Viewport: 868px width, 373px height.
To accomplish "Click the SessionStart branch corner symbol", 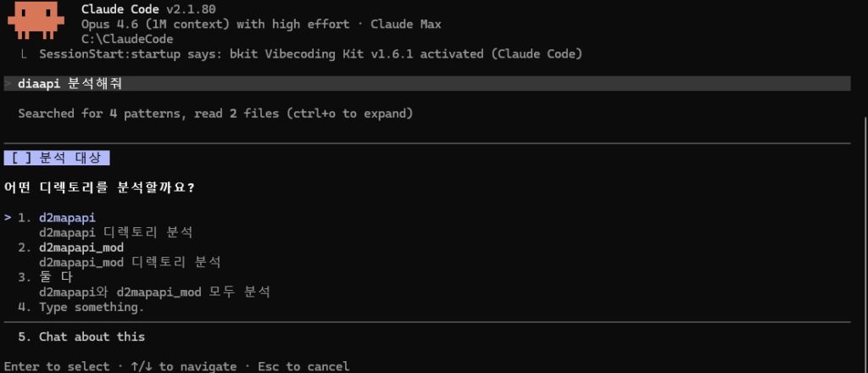I will point(23,54).
